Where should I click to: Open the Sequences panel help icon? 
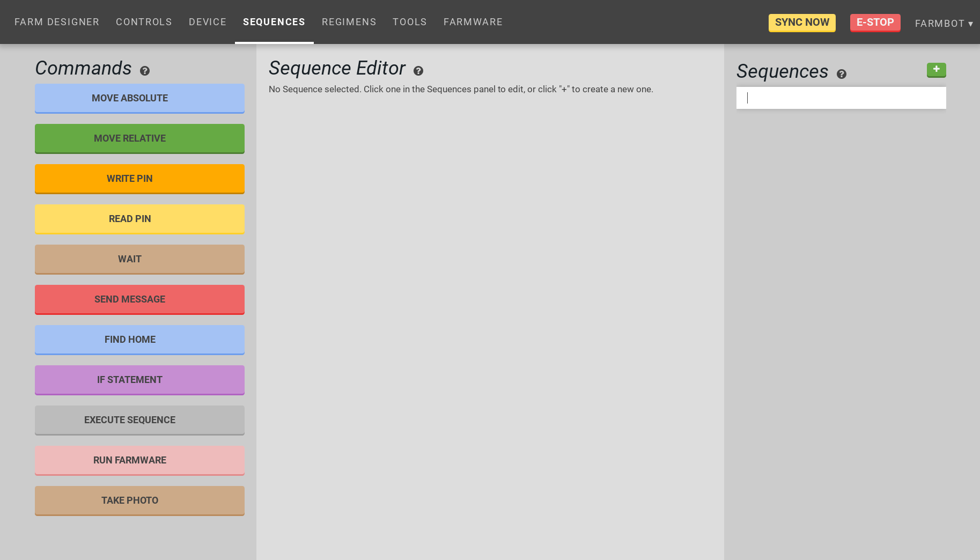(842, 74)
